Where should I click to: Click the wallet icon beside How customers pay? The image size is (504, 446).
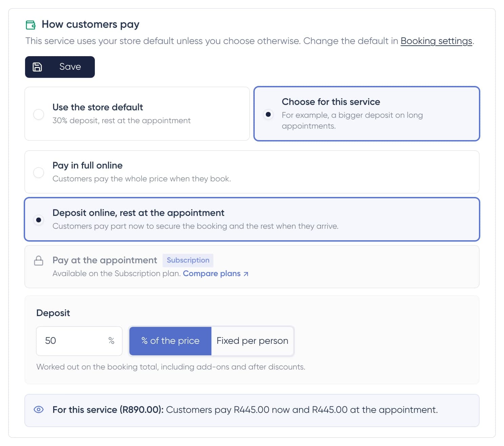coord(30,25)
